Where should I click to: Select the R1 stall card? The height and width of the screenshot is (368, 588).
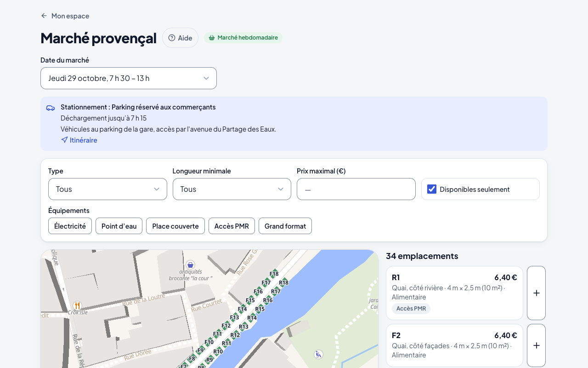[x=454, y=293]
